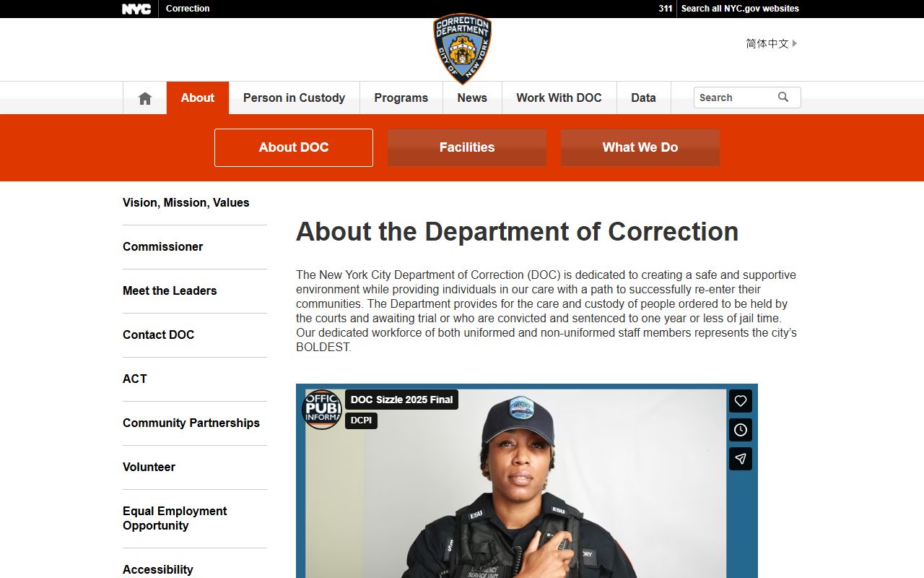Open Community Partnerships sidebar link
The height and width of the screenshot is (578, 924).
point(191,423)
